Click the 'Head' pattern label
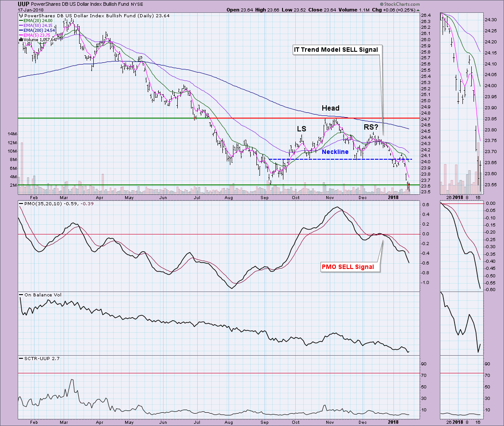 [330, 108]
